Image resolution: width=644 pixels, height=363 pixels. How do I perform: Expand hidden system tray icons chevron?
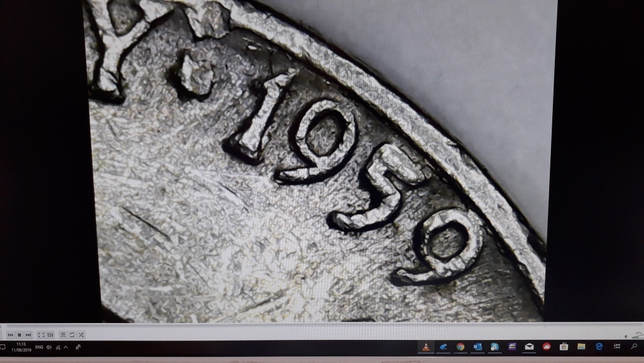click(66, 347)
